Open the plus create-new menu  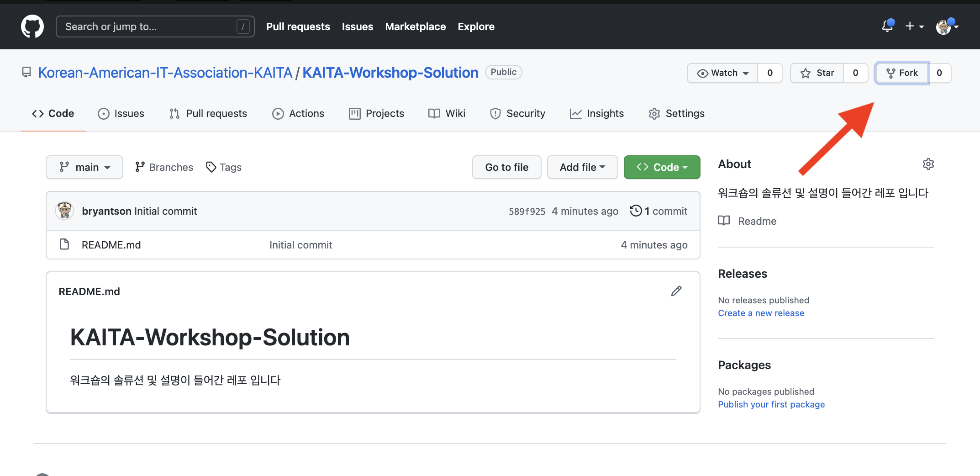915,26
